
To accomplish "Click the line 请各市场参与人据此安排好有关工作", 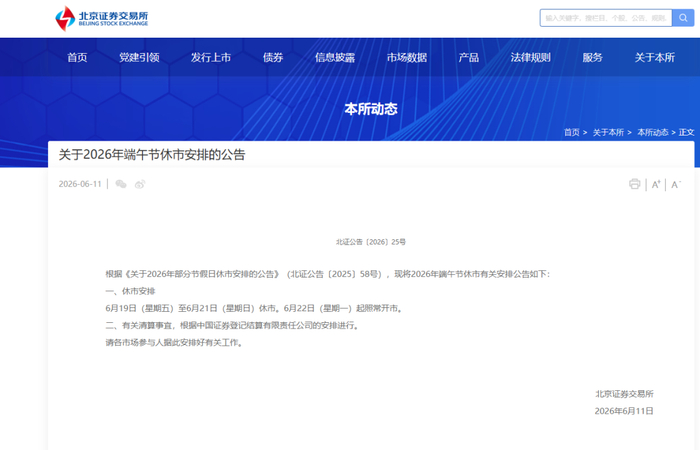I will 175,342.
